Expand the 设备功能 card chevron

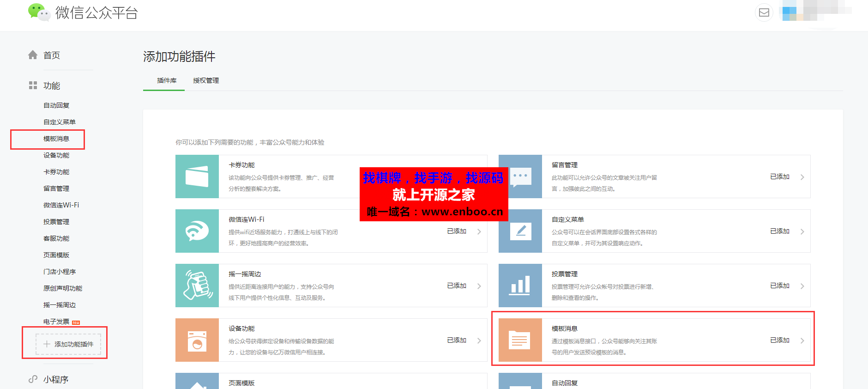point(479,340)
